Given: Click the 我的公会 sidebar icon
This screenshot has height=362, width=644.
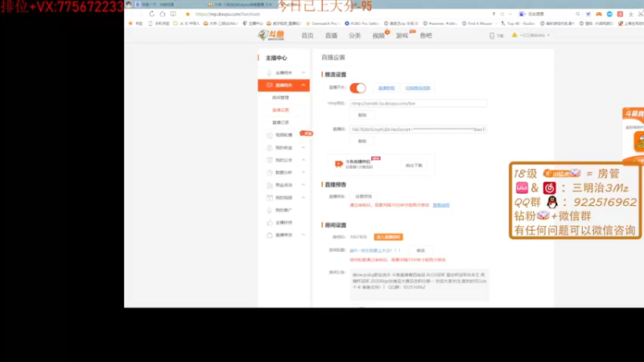Looking at the screenshot, I should click(270, 160).
